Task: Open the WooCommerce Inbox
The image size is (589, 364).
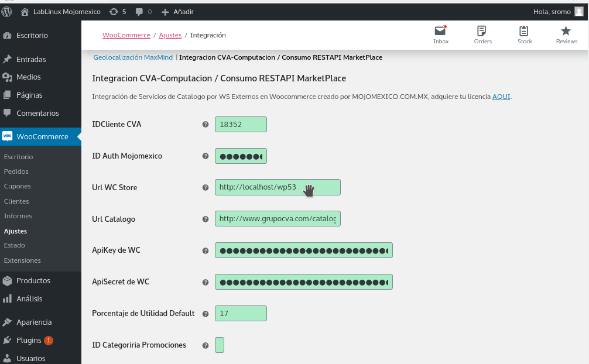Action: coord(441,35)
